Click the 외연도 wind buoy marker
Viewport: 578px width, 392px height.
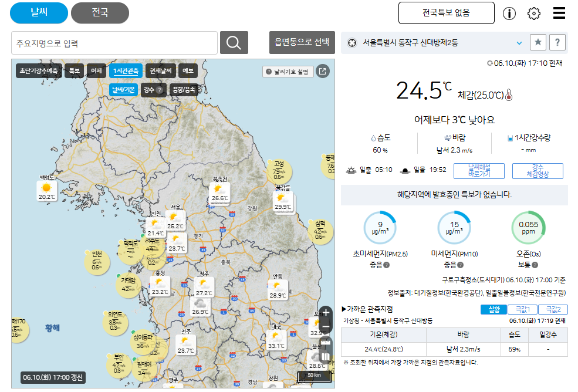pyautogui.click(x=115, y=323)
